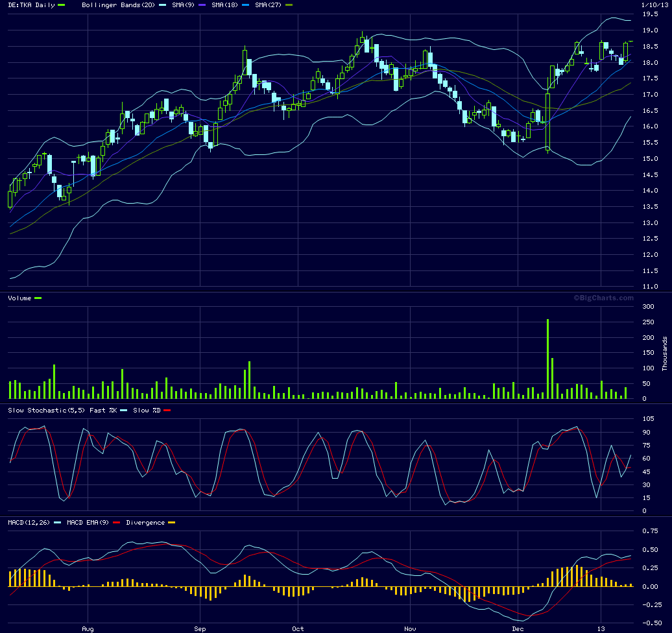Select the yellow Divergence legend swatch
This screenshot has width=672, height=633.
171,523
